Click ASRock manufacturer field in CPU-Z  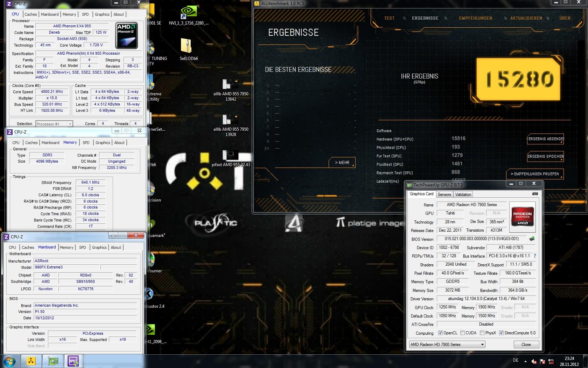pyautogui.click(x=85, y=261)
